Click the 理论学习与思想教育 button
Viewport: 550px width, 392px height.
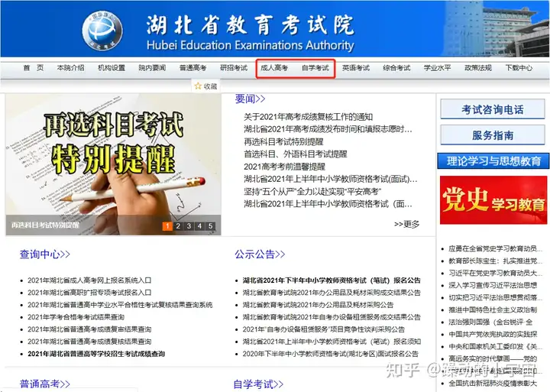493,161
